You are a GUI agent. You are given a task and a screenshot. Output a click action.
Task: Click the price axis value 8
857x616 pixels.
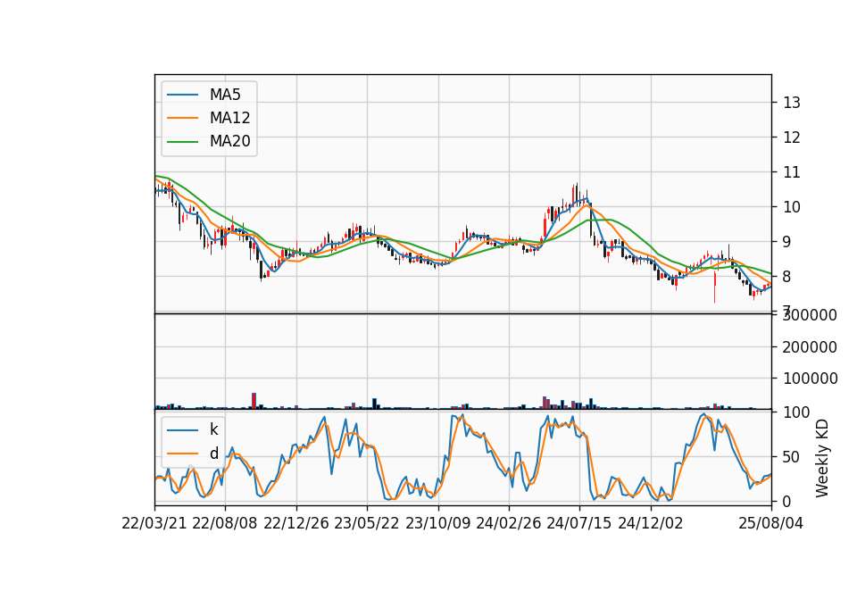pos(787,277)
